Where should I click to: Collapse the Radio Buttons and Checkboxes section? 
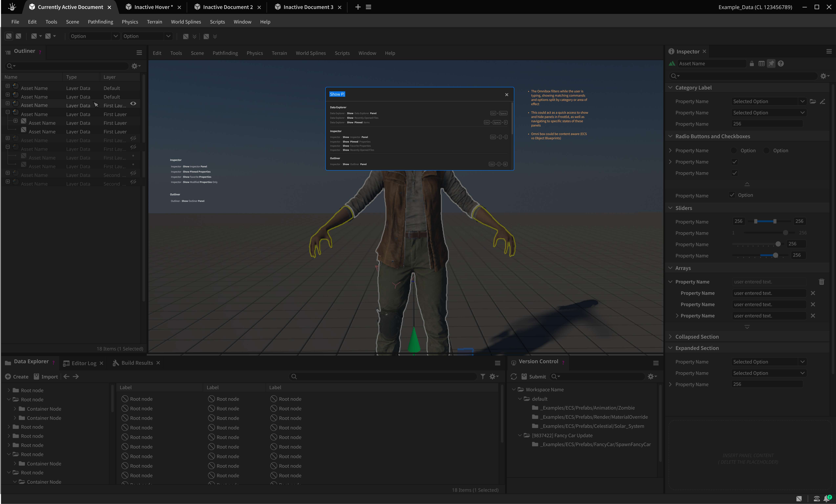pos(670,136)
